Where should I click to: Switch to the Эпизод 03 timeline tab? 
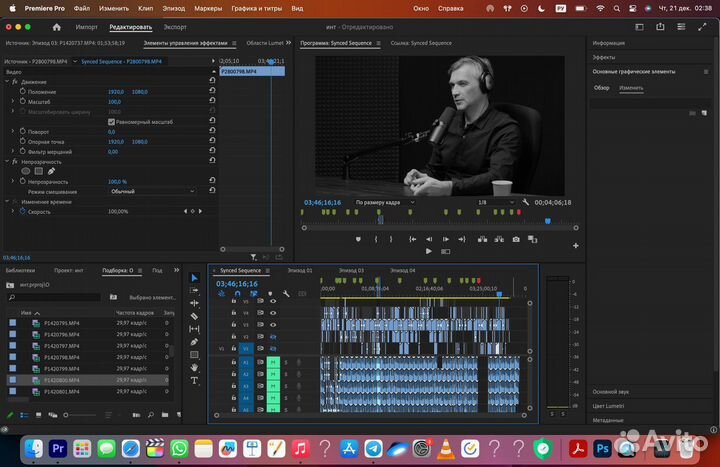(x=351, y=270)
